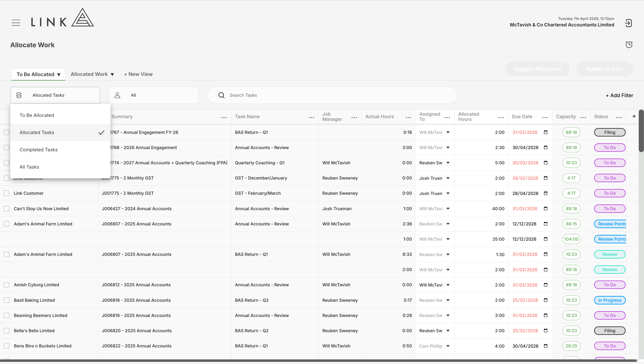Open the timer clock icon

coord(629,45)
